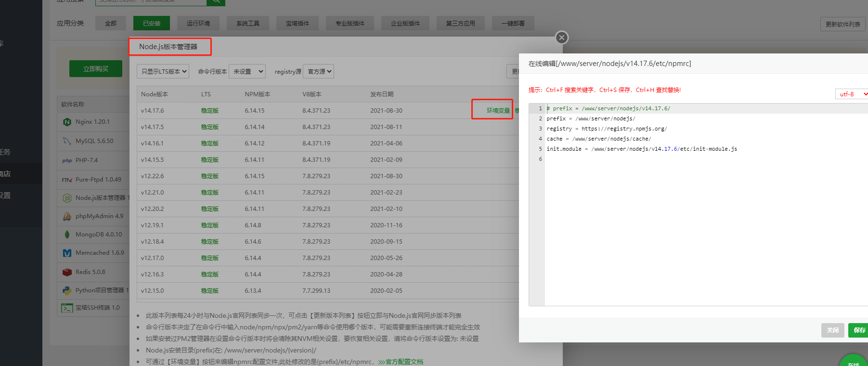Click 环境变量 for v14.17.6
Screen dimensions: 868x366
[498, 110]
